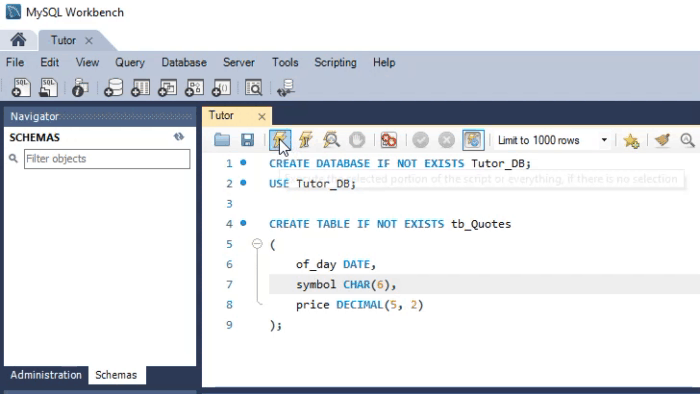
Task: Open the Query menu
Action: pos(130,62)
